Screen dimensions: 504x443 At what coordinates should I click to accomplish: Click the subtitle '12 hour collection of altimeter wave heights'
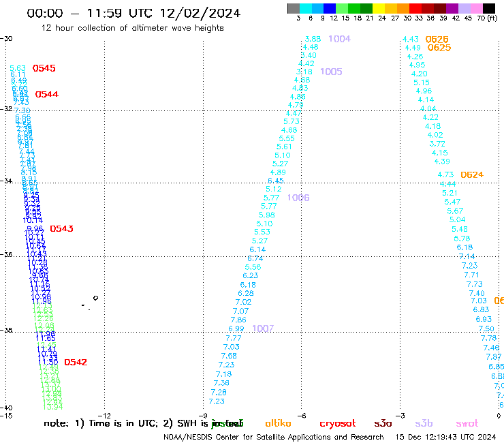[x=132, y=28]
